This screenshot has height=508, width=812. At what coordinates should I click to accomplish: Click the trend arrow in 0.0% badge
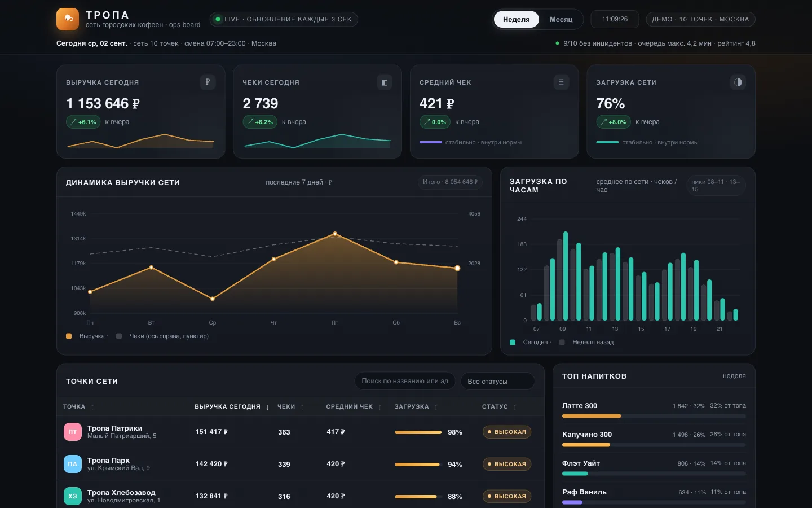427,122
